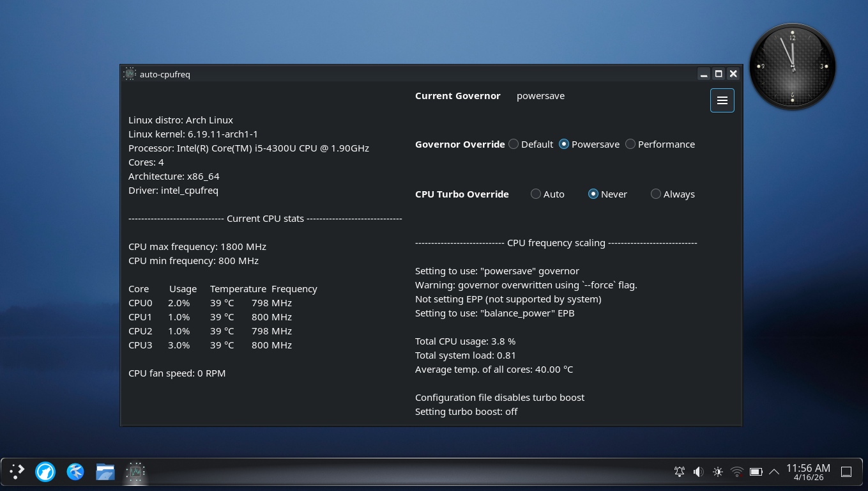Open the digital clock showing 11:56 AM
The image size is (868, 491).
pos(808,472)
